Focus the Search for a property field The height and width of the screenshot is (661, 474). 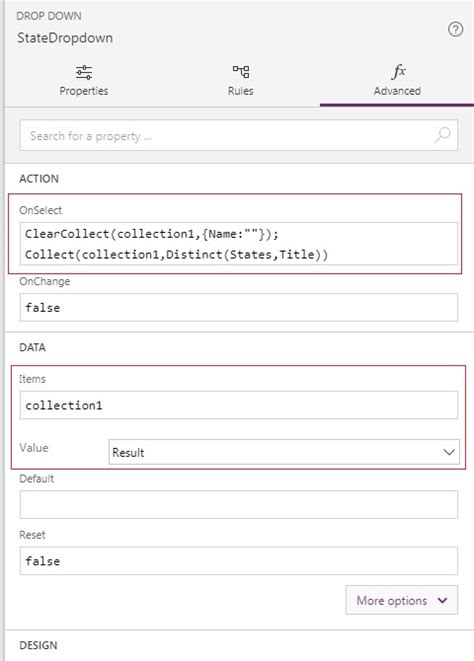click(x=239, y=135)
